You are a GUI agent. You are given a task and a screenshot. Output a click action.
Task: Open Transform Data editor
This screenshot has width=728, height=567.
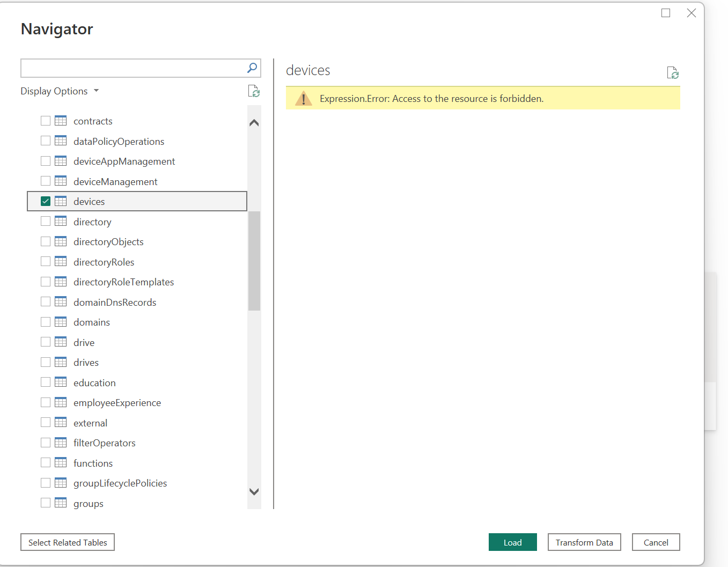(584, 542)
